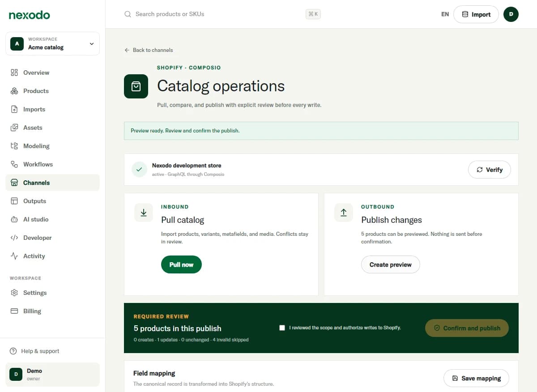Click Confirm and publish button
537x392 pixels.
tap(467, 328)
